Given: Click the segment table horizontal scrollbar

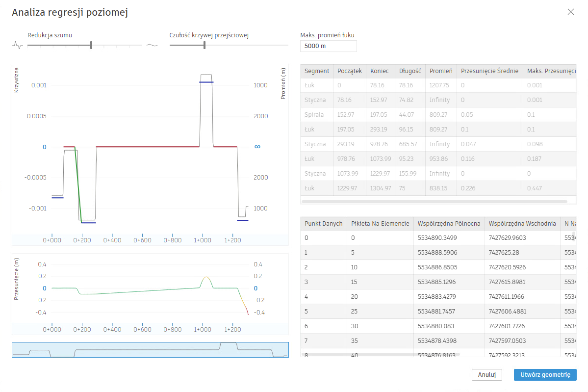Looking at the screenshot, I should click(x=434, y=202).
